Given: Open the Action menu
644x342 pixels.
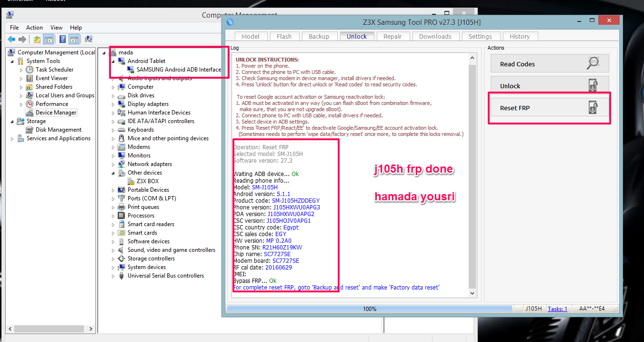Looking at the screenshot, I should [34, 28].
